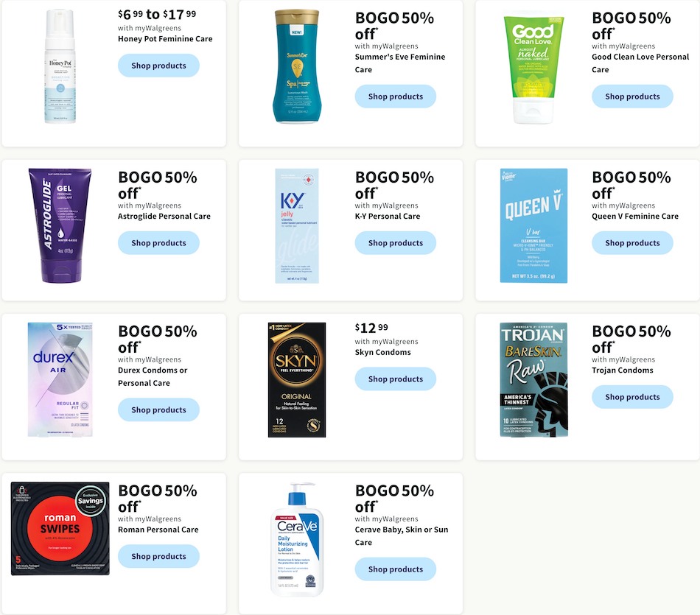This screenshot has height=615, width=700.
Task: Select the Queen V bar box image
Action: click(x=533, y=225)
